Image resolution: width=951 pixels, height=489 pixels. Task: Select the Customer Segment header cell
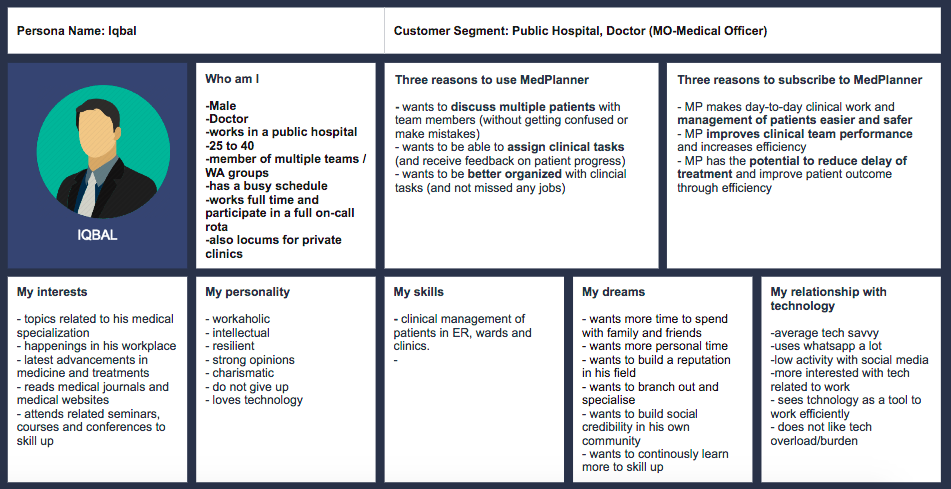[662, 31]
